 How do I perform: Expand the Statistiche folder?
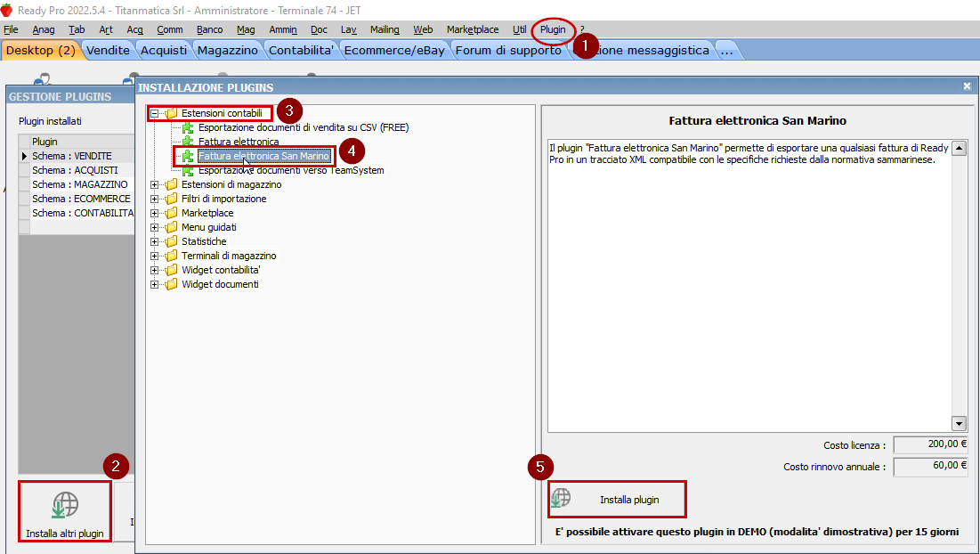154,242
